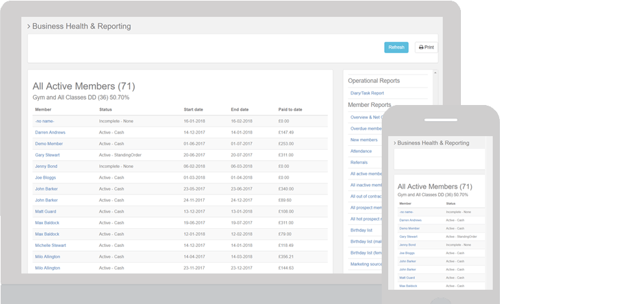Image resolution: width=644 pixels, height=304 pixels.
Task: Click the -no name- member entry
Action: [x=45, y=121]
